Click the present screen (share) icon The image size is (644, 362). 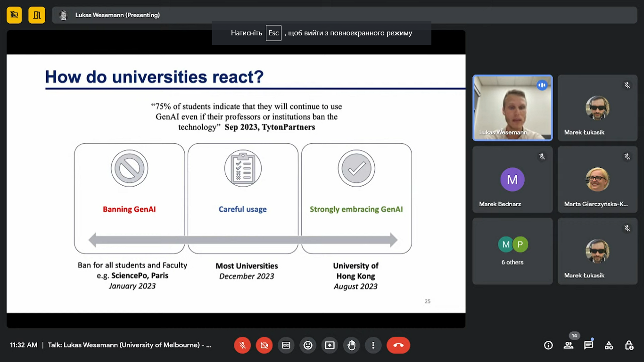(x=330, y=346)
